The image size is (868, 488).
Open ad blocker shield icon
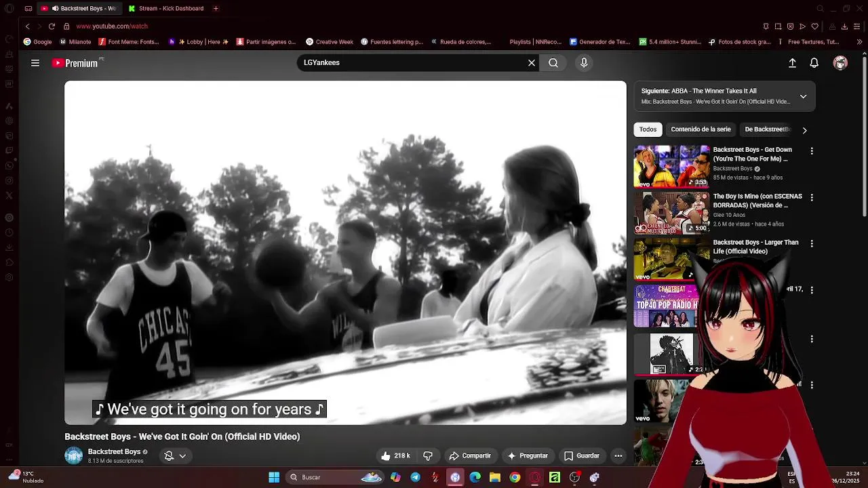point(791,26)
